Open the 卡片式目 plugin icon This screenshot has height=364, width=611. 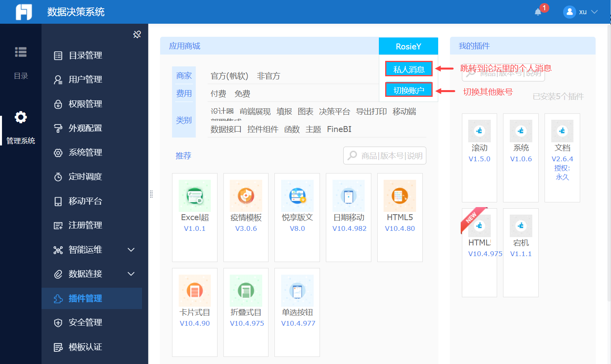click(195, 290)
